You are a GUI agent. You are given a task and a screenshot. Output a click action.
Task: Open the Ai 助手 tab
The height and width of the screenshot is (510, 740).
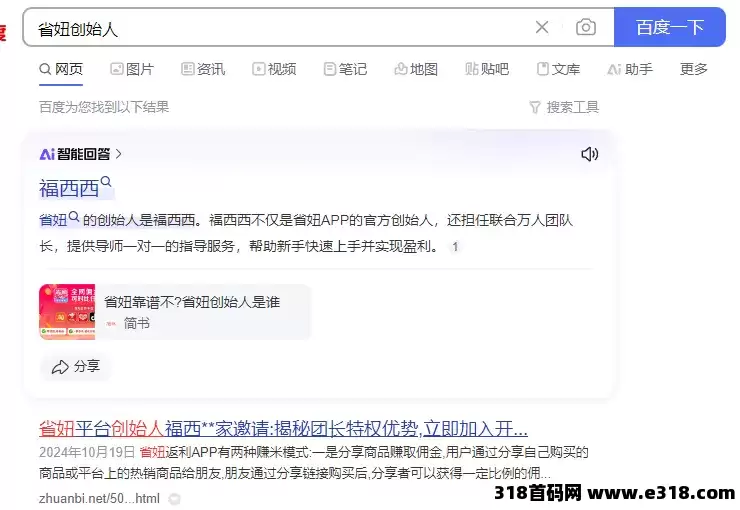[x=630, y=69]
